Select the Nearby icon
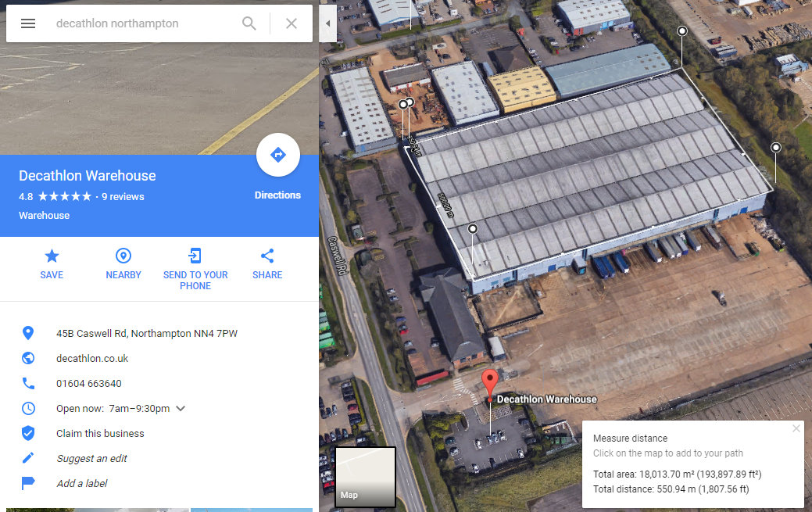This screenshot has width=812, height=512. [x=123, y=263]
